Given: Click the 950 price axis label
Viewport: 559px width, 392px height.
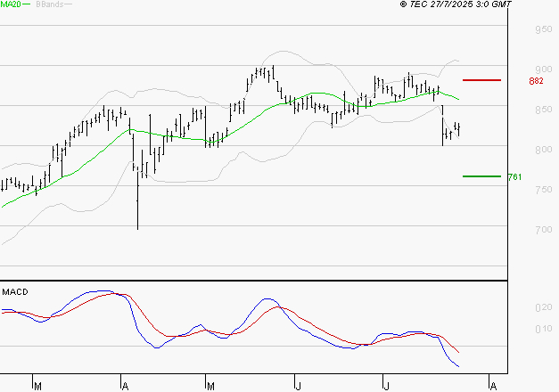Looking at the screenshot, I should pyautogui.click(x=542, y=30).
